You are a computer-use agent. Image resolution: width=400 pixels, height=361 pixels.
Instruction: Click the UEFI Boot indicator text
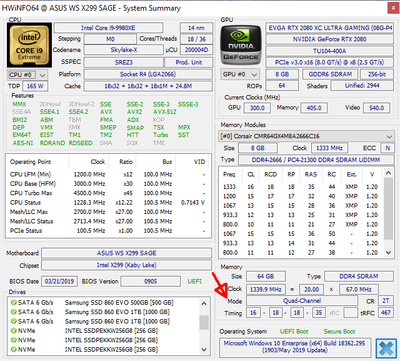click(294, 331)
